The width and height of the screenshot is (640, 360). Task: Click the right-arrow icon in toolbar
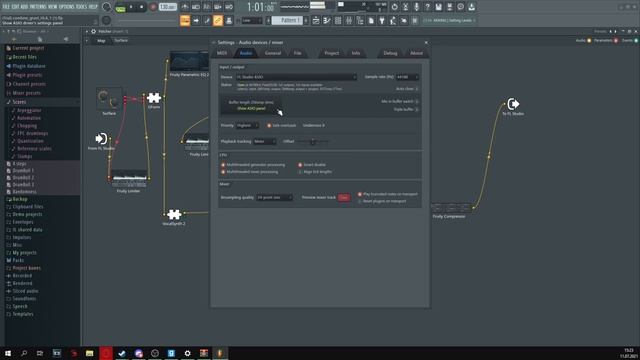196,20
